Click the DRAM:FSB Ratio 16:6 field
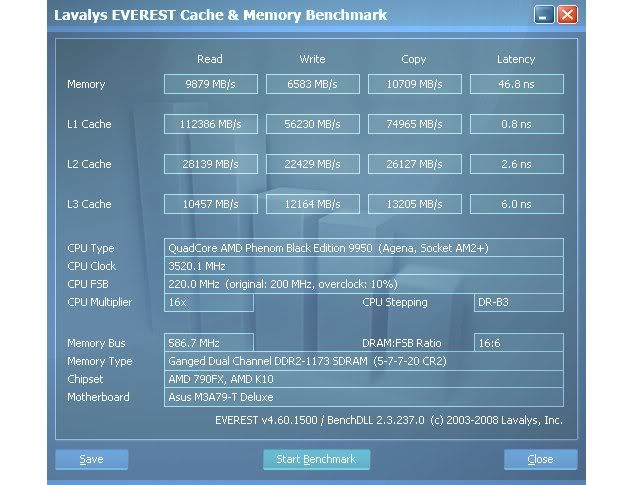 coord(518,343)
